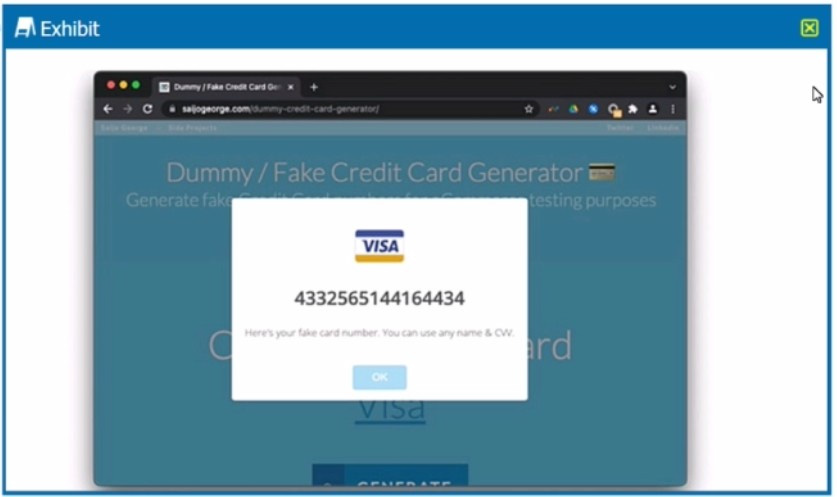Open the extension icon with yellow badge
Viewport: 837px width, 497px height.
click(x=614, y=110)
